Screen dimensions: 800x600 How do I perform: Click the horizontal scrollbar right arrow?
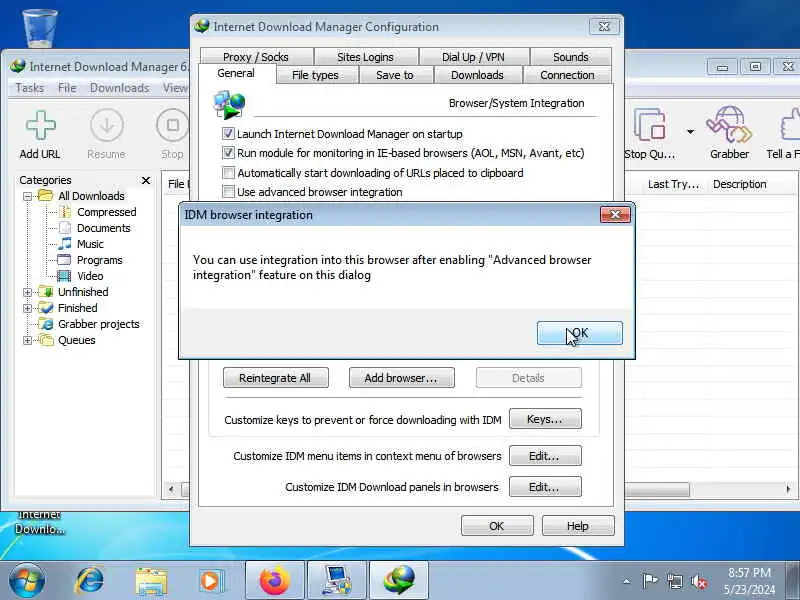point(788,489)
